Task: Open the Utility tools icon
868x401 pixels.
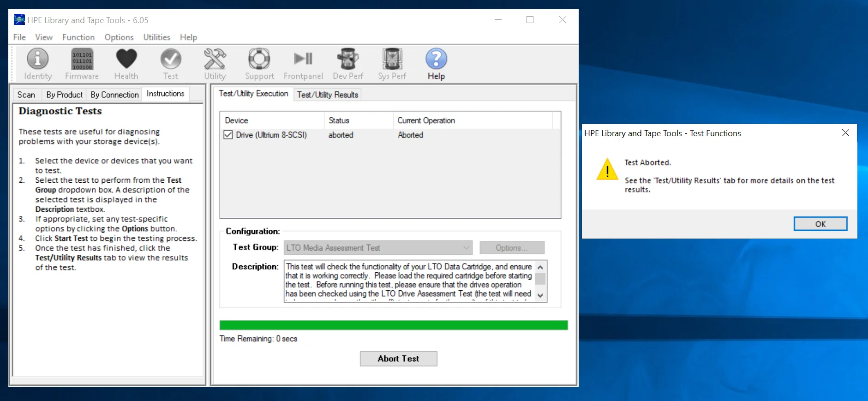Action: pyautogui.click(x=215, y=64)
